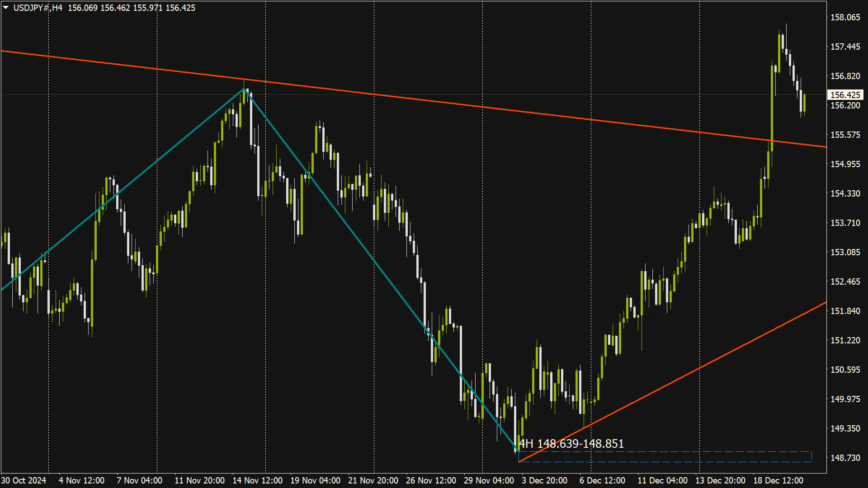Viewport: 868px width, 488px height.
Task: Select the 151.220 price axis label
Action: (845, 340)
